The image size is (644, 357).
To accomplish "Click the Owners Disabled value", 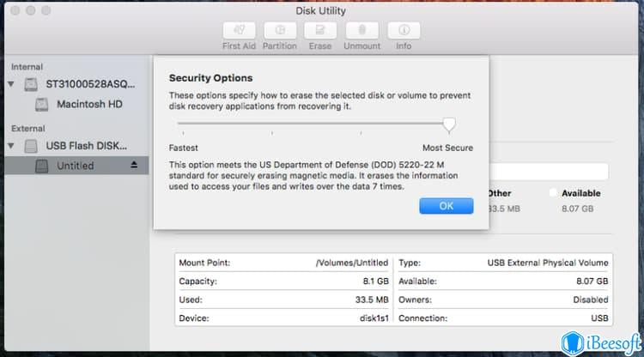I will [x=591, y=300].
